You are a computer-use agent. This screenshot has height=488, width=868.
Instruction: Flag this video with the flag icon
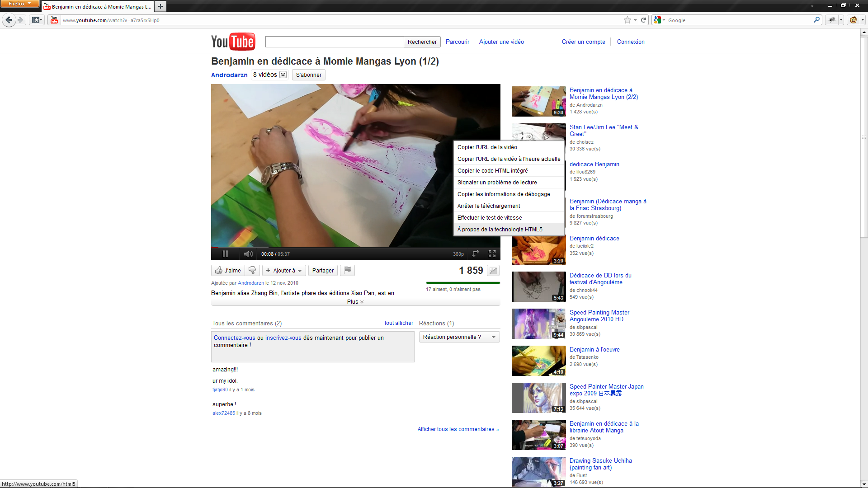pyautogui.click(x=347, y=270)
